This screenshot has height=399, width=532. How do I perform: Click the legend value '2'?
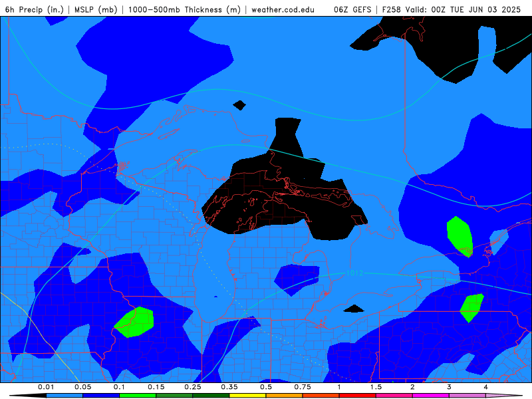click(x=412, y=387)
